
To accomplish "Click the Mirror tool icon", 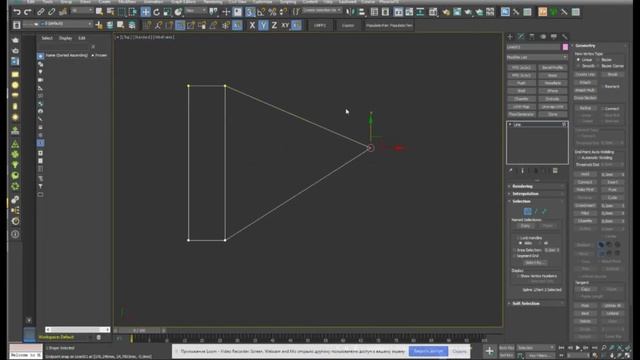I will pyautogui.click(x=349, y=12).
